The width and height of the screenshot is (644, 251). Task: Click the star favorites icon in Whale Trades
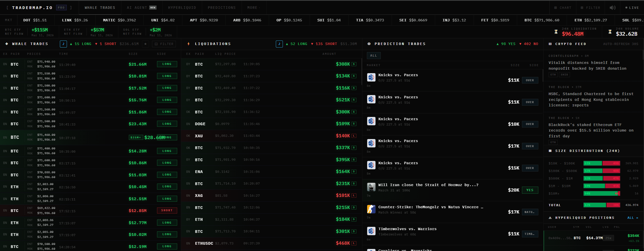coord(145,44)
